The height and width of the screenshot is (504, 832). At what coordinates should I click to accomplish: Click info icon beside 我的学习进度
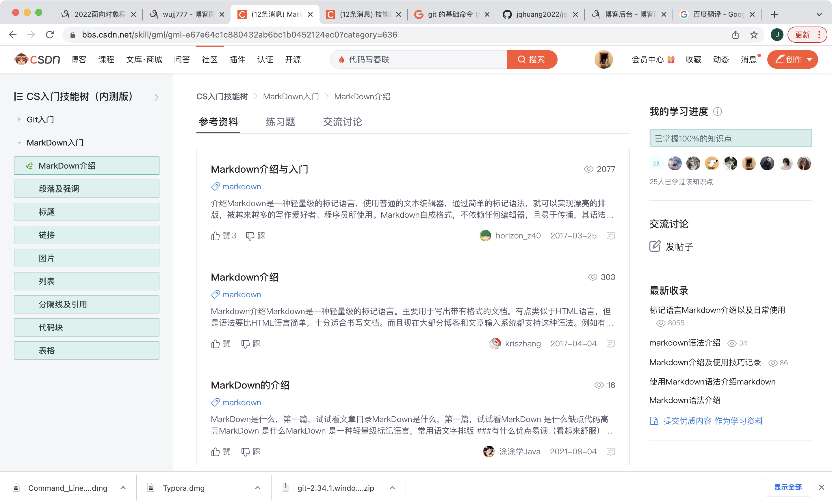(x=718, y=112)
